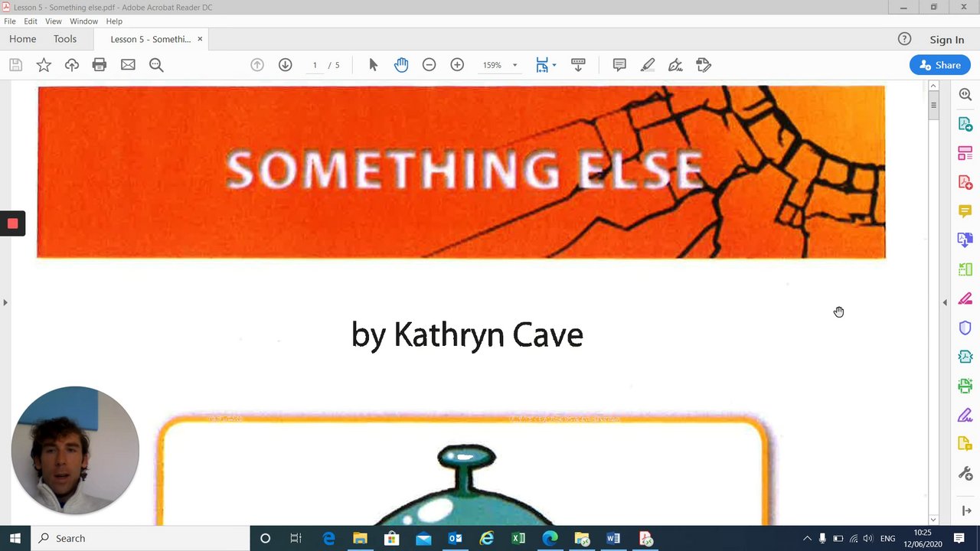Open the Protect shield tool in the right pane
The height and width of the screenshot is (551, 980).
pyautogui.click(x=965, y=328)
